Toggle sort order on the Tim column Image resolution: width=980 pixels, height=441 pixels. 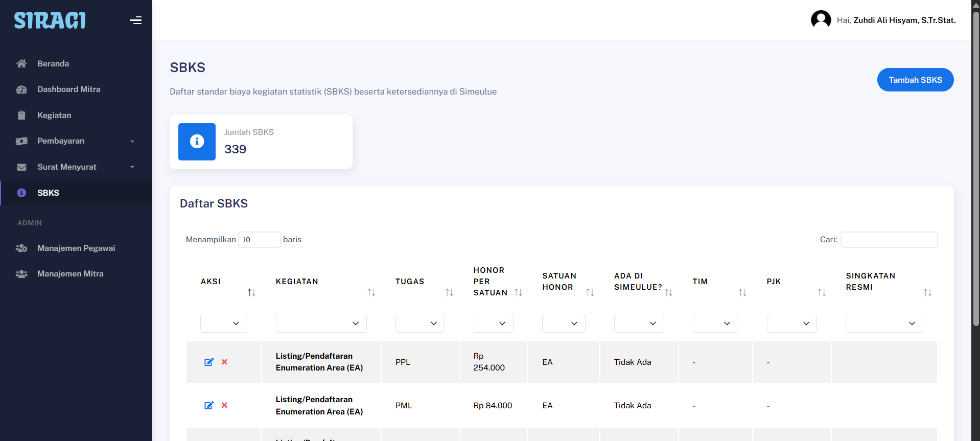pos(742,292)
